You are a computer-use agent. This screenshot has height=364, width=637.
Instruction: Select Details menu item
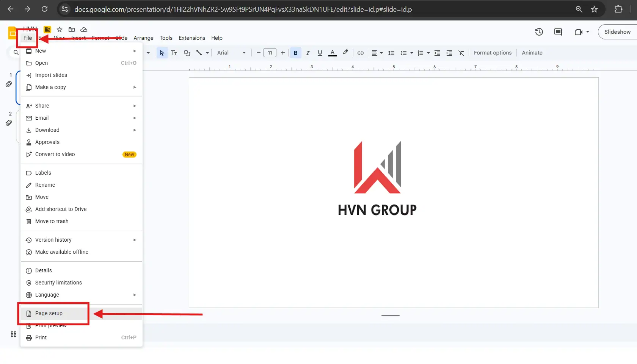click(82, 270)
